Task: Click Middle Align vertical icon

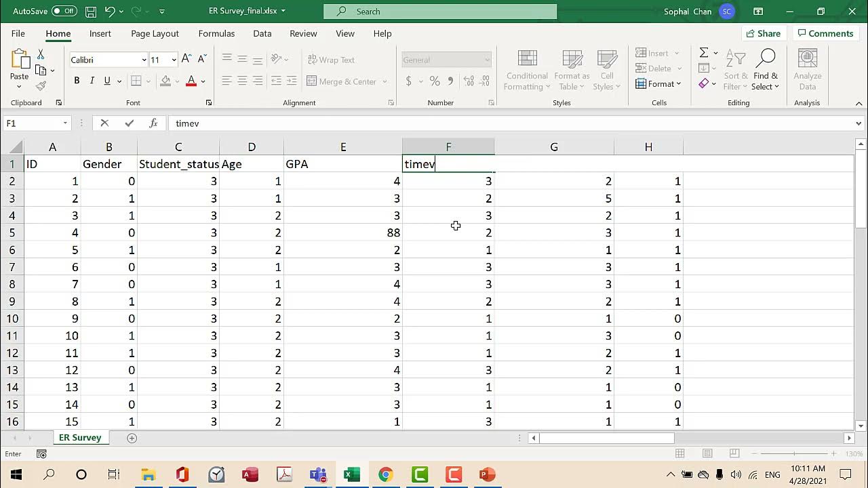Action: pos(242,60)
